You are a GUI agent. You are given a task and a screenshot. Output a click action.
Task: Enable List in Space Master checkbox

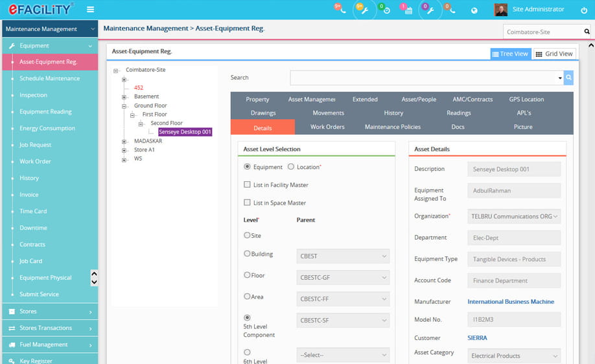click(x=247, y=203)
